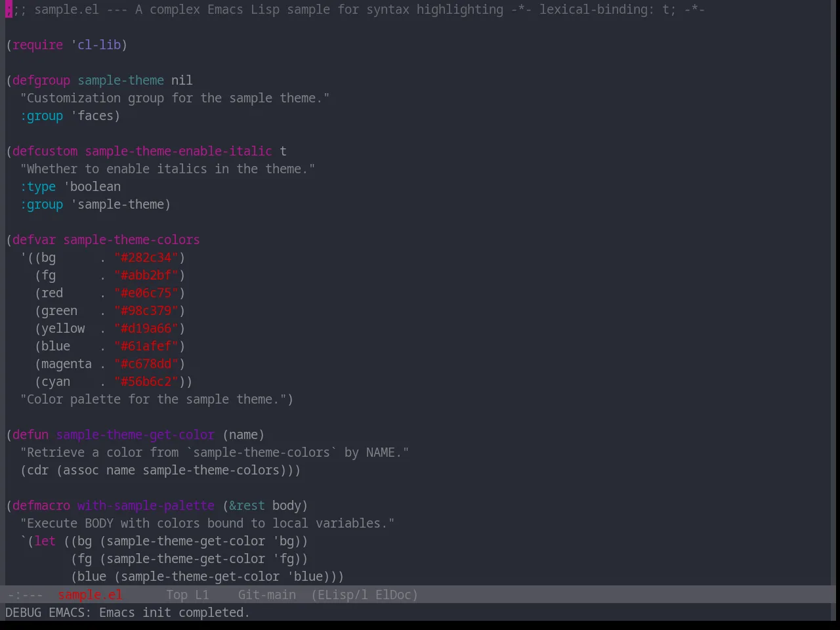Screen dimensions: 840x630
Task: Click the 'defcustom' keyword
Action: point(45,151)
